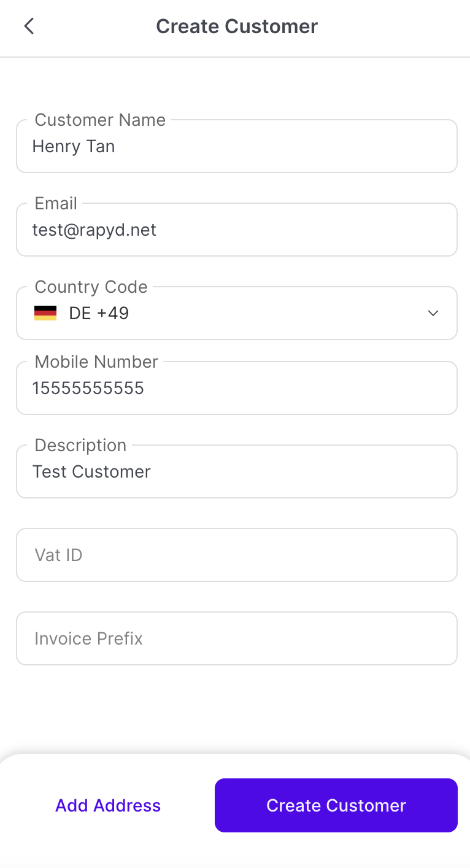The width and height of the screenshot is (470, 868).
Task: Click the 15555555555 phone number text
Action: click(88, 389)
